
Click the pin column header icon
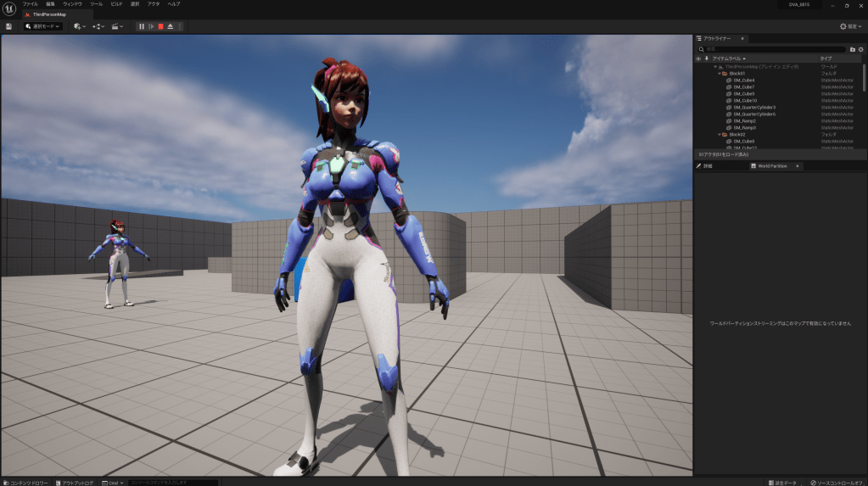pos(706,59)
